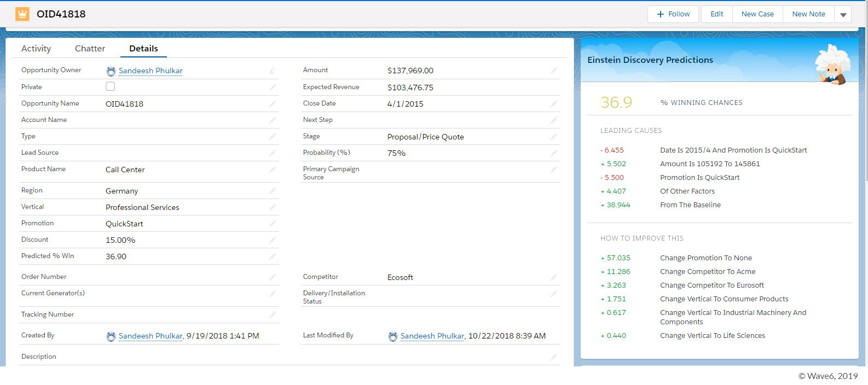Click the $137,969.00 Amount value
The width and height of the screenshot is (868, 385).
click(x=410, y=71)
